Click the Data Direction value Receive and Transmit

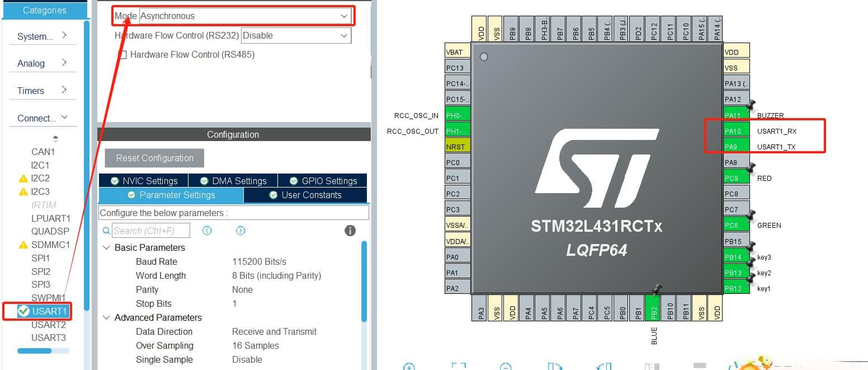tap(274, 332)
